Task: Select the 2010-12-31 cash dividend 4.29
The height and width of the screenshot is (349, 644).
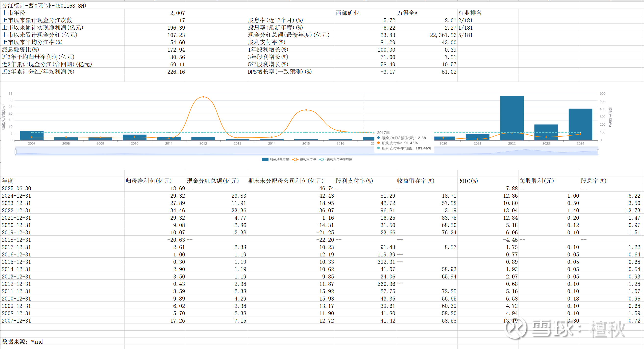Action: coord(216,298)
